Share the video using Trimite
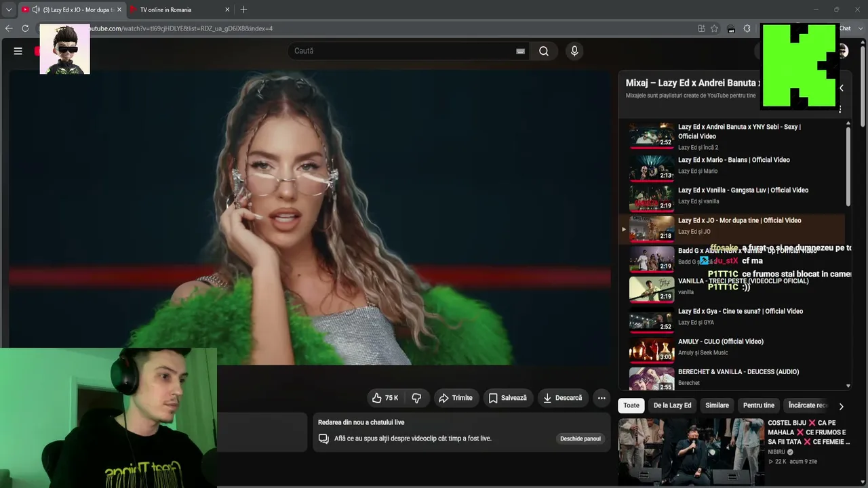The image size is (868, 488). pyautogui.click(x=456, y=398)
